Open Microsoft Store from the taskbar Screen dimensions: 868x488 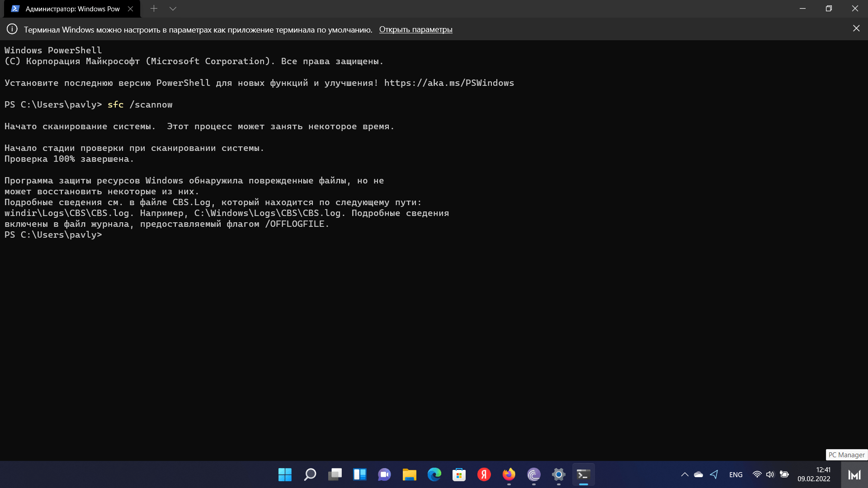[459, 474]
